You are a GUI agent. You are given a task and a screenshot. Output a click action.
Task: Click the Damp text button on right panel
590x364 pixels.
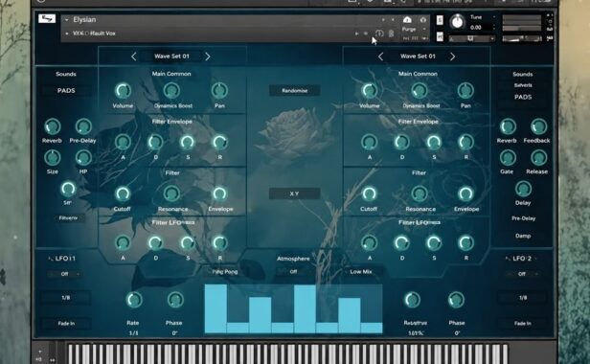[523, 236]
